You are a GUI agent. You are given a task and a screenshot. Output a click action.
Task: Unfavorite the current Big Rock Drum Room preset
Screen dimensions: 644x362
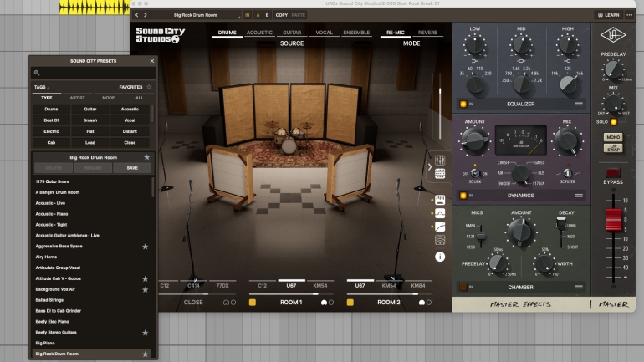tap(146, 157)
